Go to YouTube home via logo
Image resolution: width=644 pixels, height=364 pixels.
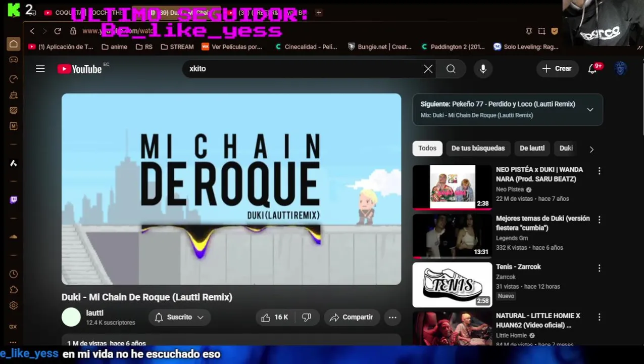tap(80, 69)
